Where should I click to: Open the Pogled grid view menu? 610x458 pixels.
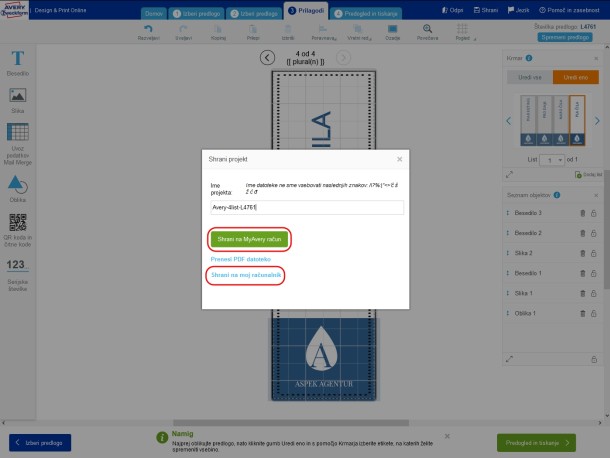pyautogui.click(x=463, y=32)
